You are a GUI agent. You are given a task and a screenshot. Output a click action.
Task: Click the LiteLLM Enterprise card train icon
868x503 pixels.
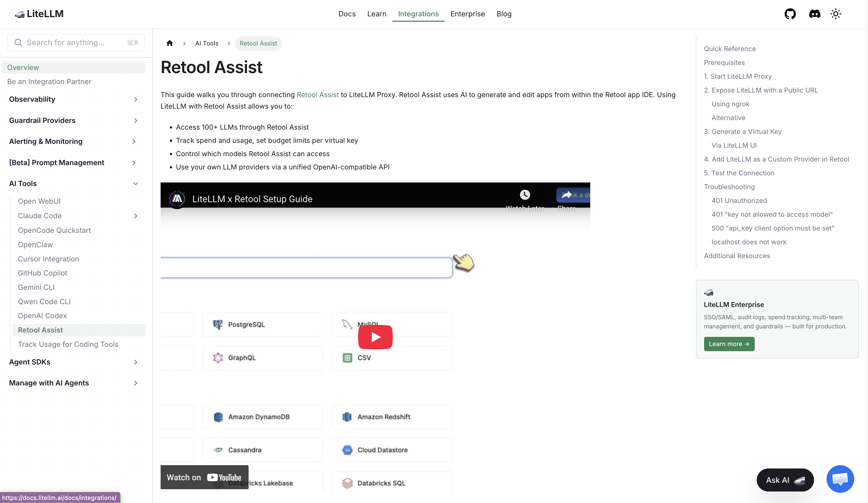coord(708,292)
